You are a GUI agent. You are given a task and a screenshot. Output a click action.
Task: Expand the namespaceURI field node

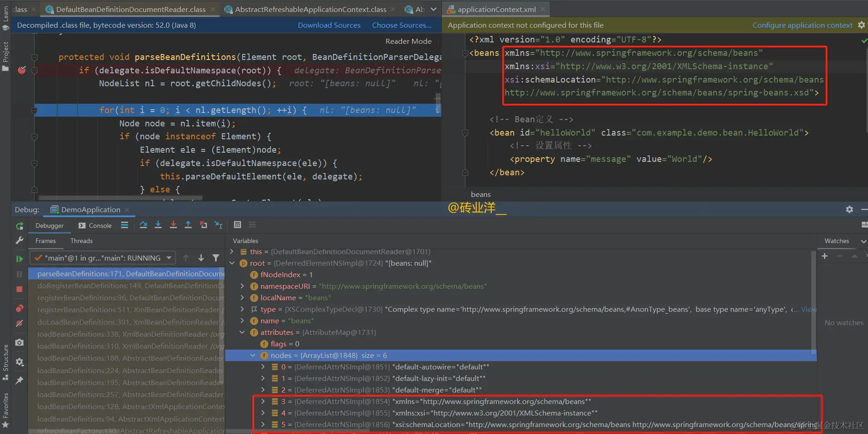pos(242,286)
